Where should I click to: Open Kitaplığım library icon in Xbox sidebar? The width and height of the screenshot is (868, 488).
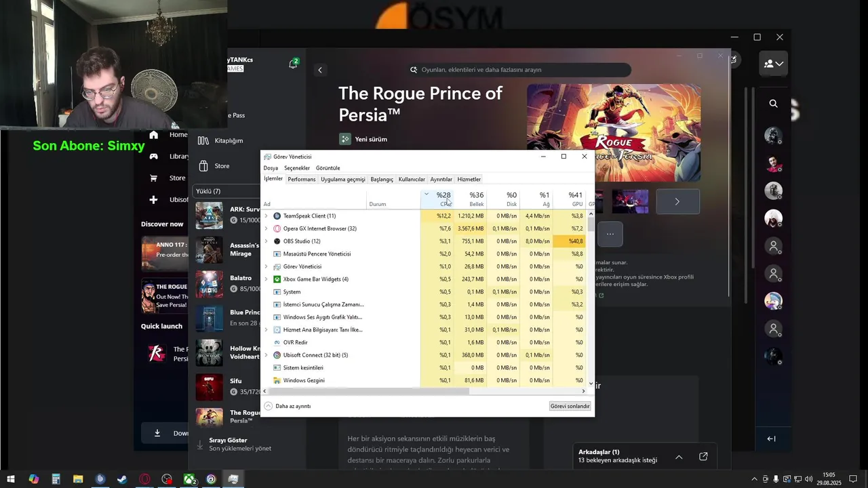[x=203, y=140]
